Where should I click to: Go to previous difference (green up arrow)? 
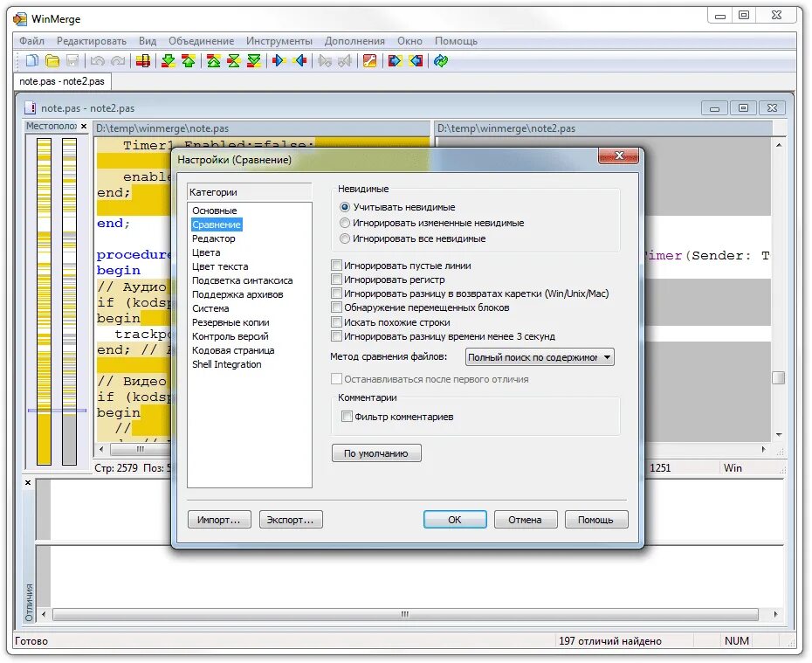(189, 61)
